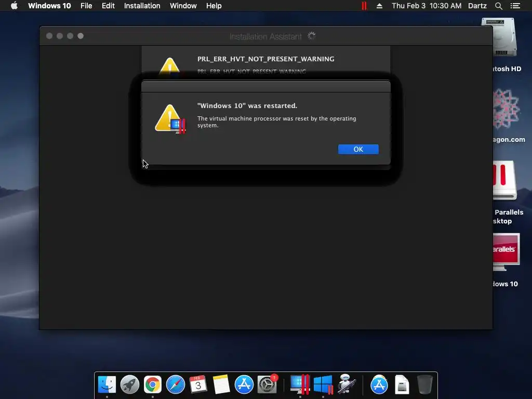Click Windows 10 VM Dock icon
Viewport: 532px width, 399px height.
click(323, 384)
